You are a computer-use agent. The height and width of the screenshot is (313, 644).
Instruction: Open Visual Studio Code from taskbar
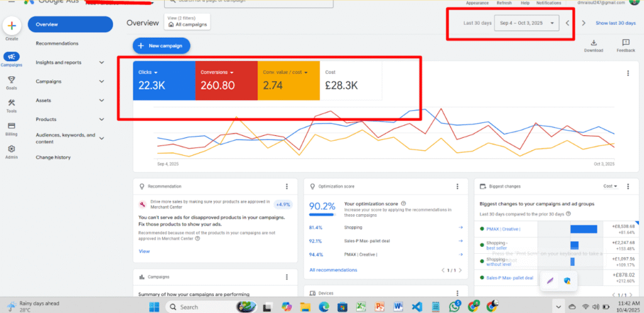pyautogui.click(x=417, y=307)
